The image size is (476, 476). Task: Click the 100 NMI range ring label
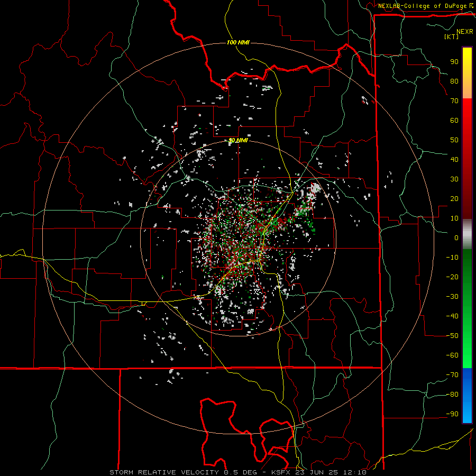238,42
